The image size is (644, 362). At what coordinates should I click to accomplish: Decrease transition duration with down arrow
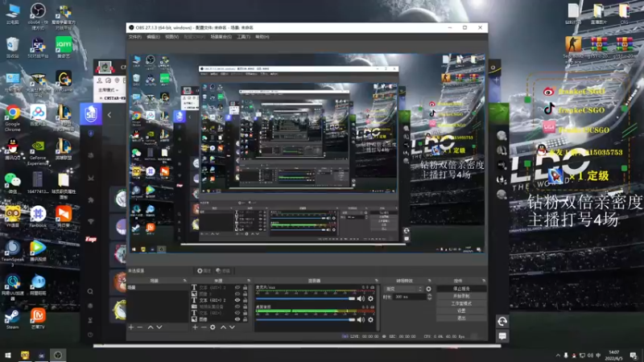pyautogui.click(x=429, y=298)
